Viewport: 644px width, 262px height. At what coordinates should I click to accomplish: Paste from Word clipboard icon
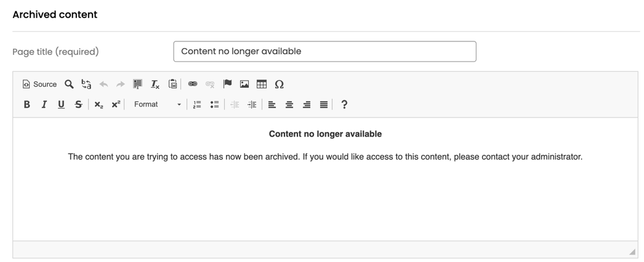172,84
